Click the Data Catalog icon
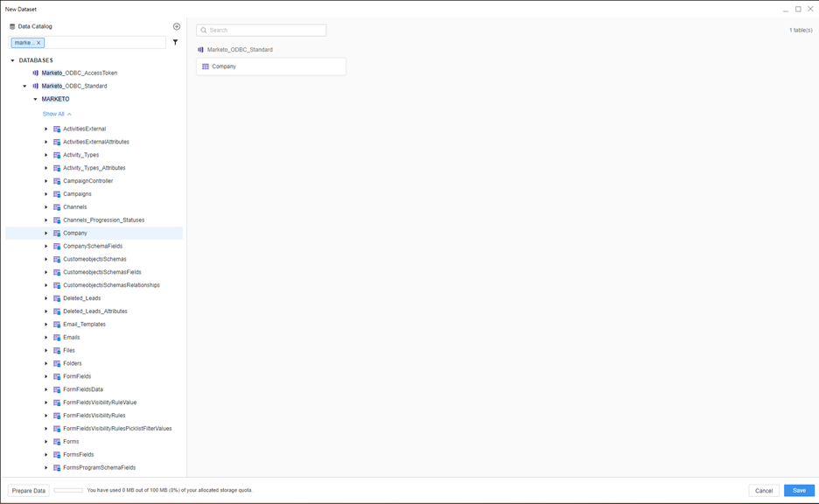This screenshot has width=819, height=504. tap(12, 26)
